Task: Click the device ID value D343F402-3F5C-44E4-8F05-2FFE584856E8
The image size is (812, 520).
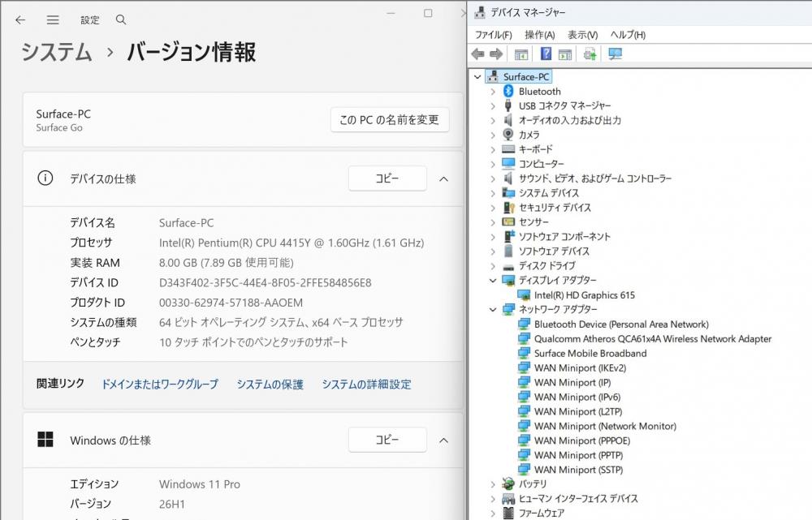Action: pyautogui.click(x=266, y=282)
